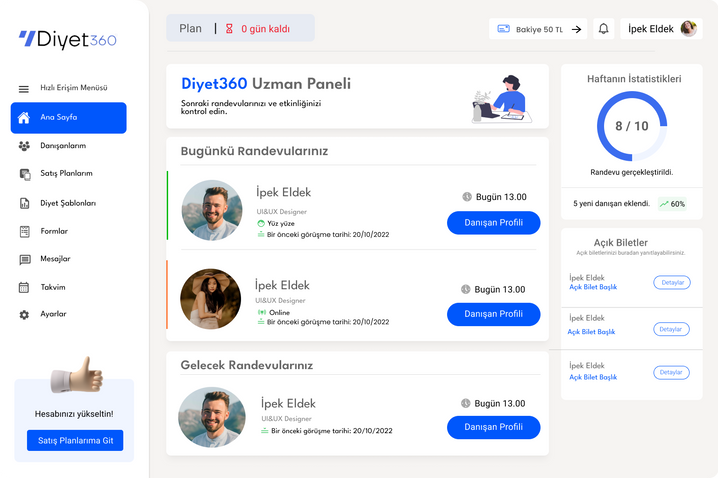Click the Formlar checklist icon

click(x=24, y=232)
